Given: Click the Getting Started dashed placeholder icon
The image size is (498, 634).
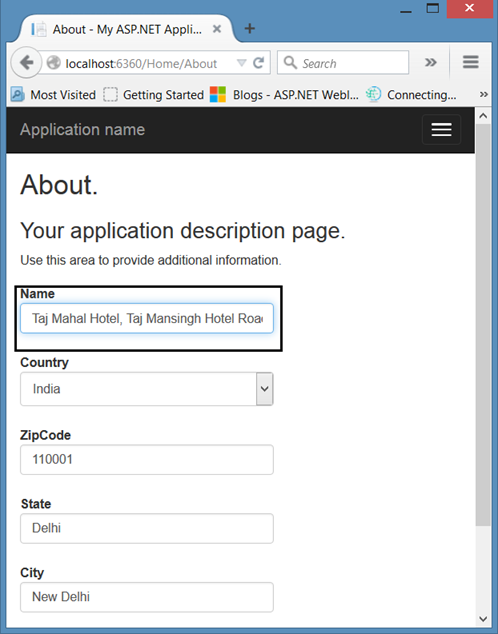Looking at the screenshot, I should (110, 95).
